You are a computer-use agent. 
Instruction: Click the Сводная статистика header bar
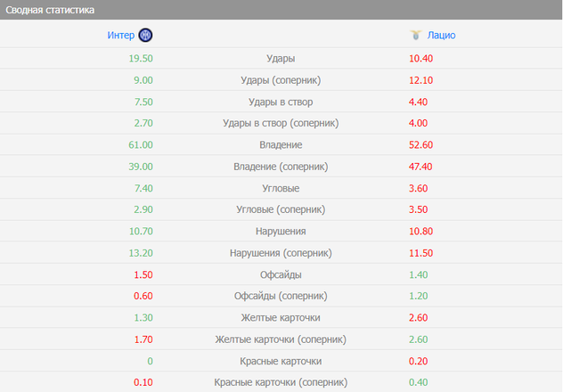(281, 9)
